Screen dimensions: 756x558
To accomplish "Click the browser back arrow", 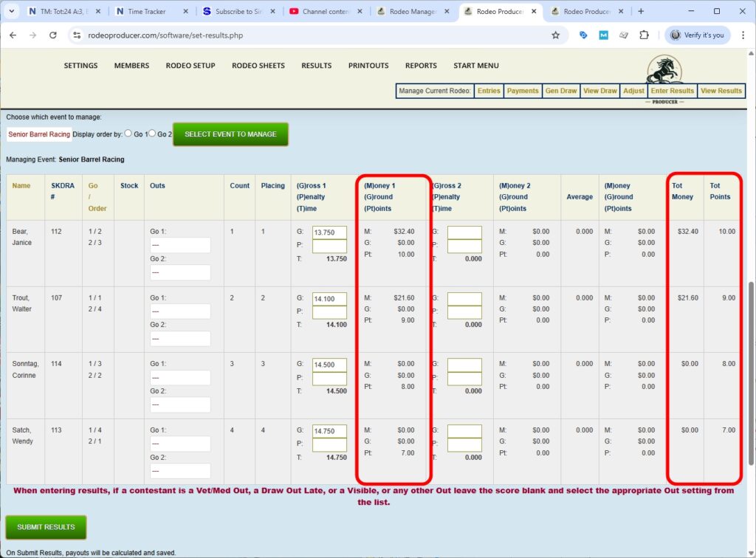I will (13, 35).
